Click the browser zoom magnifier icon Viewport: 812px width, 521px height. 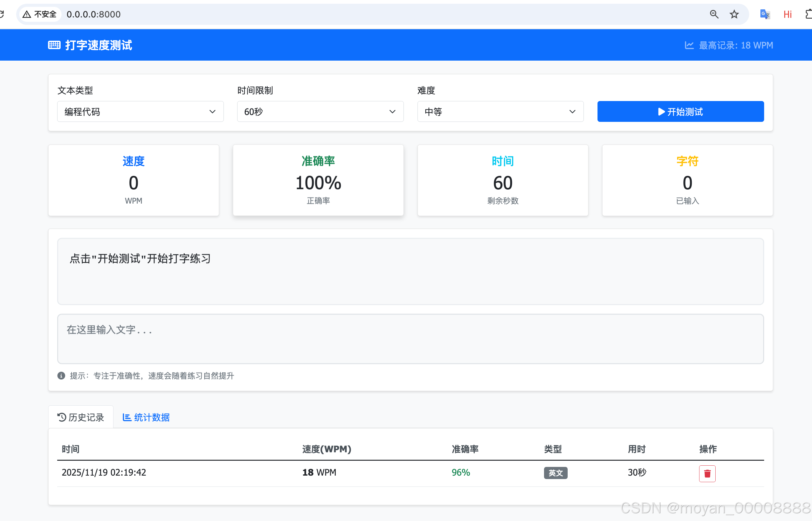714,14
